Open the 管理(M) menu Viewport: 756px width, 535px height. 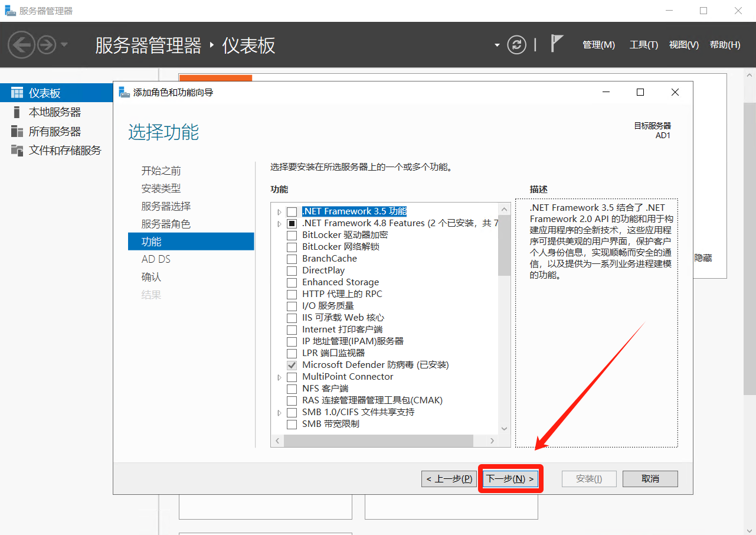click(598, 45)
